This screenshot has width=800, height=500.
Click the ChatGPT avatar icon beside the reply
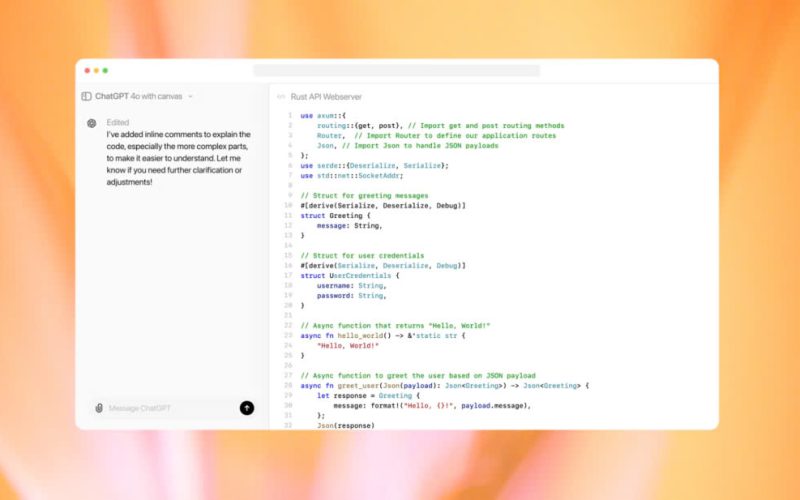click(91, 123)
